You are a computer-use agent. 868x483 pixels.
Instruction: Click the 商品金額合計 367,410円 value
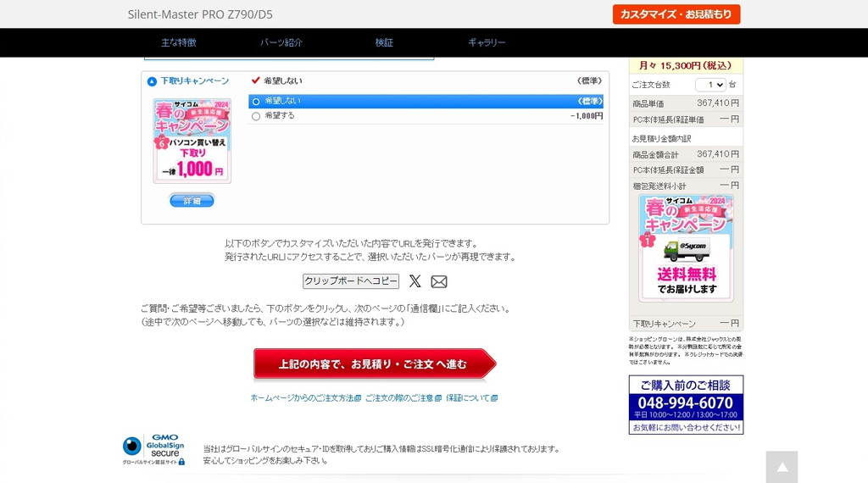tap(717, 154)
